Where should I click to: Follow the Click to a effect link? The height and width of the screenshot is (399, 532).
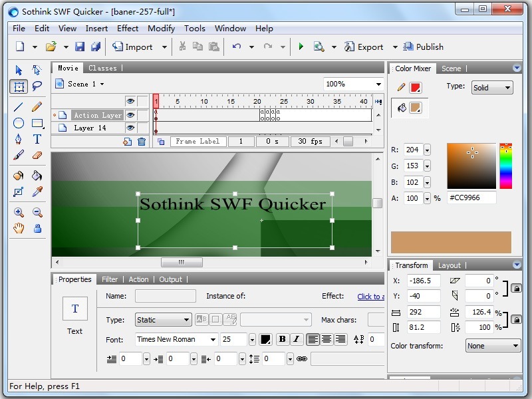coord(371,296)
